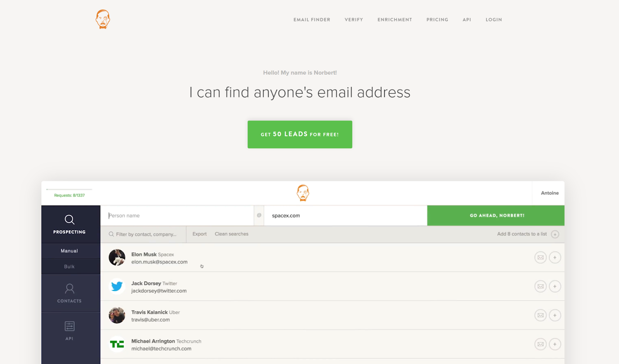Open the Login nav item

[x=494, y=20]
